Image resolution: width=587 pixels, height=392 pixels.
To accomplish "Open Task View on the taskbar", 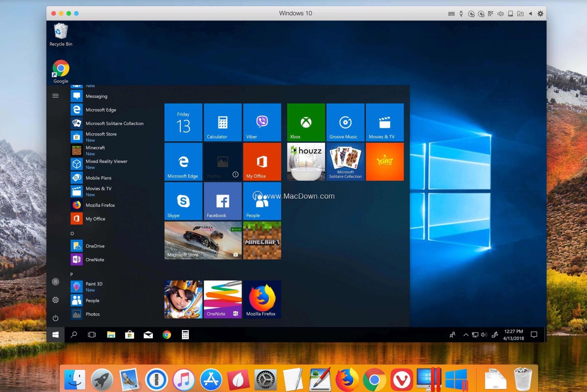I will click(x=92, y=335).
